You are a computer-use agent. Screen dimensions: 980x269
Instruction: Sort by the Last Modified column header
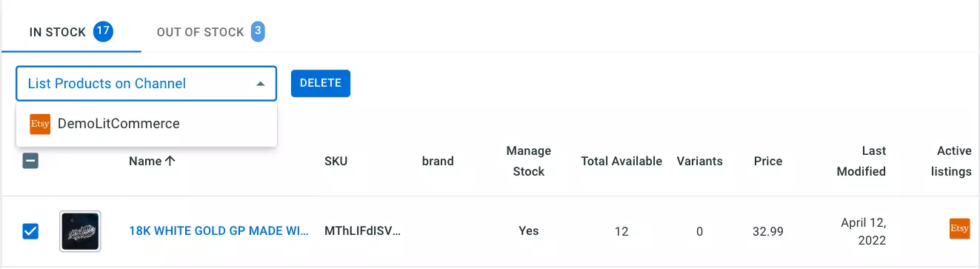861,161
